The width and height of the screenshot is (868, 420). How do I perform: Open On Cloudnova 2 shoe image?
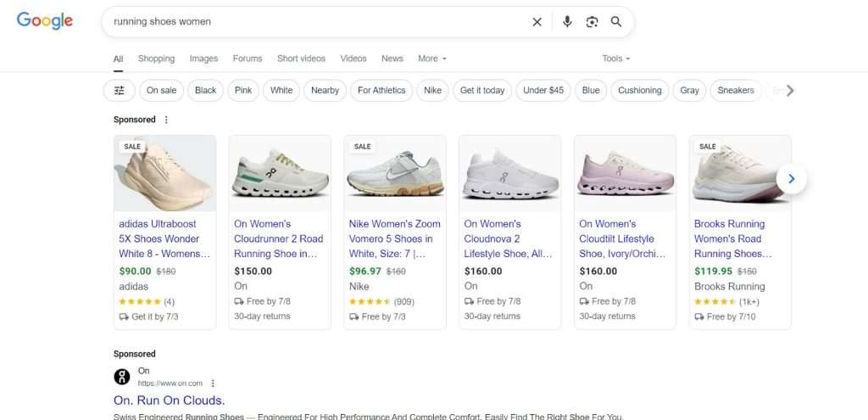click(510, 173)
